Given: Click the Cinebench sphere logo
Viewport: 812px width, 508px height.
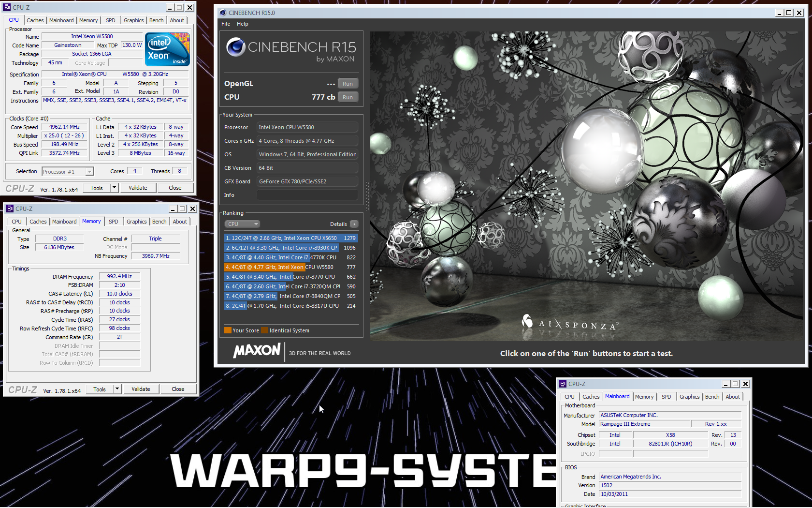Looking at the screenshot, I should tap(236, 47).
